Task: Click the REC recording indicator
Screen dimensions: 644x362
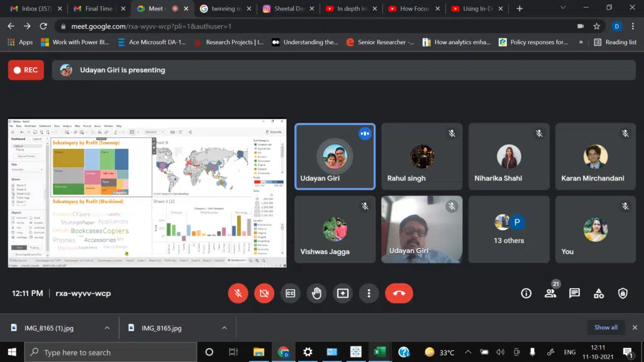Action: (26, 70)
